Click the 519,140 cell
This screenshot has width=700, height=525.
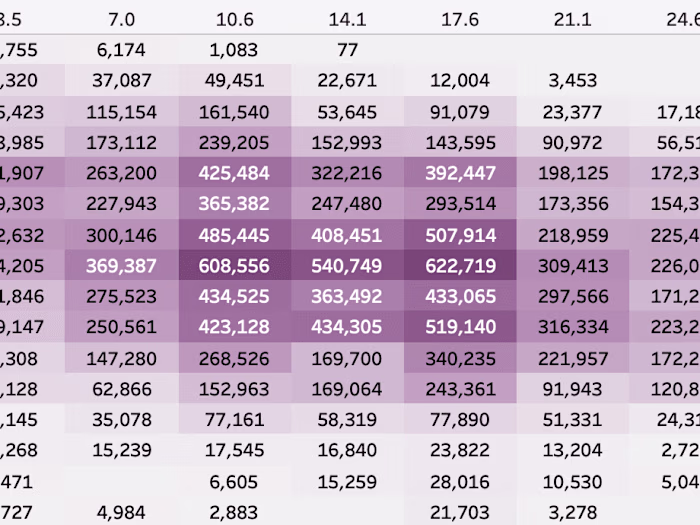coord(460,327)
